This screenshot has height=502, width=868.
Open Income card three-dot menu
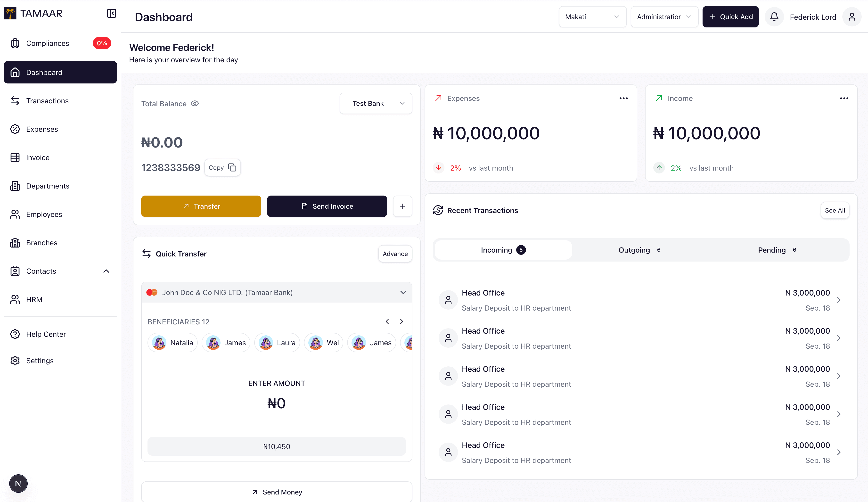pyautogui.click(x=844, y=99)
